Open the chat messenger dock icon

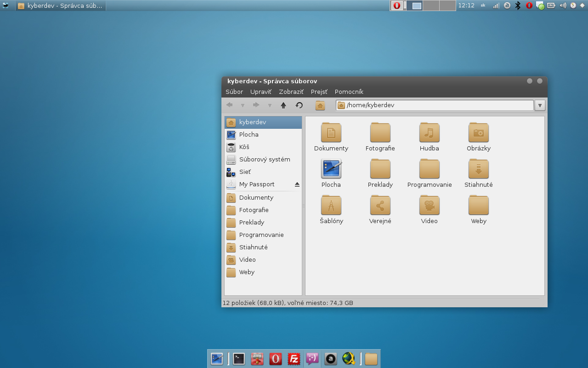(312, 359)
